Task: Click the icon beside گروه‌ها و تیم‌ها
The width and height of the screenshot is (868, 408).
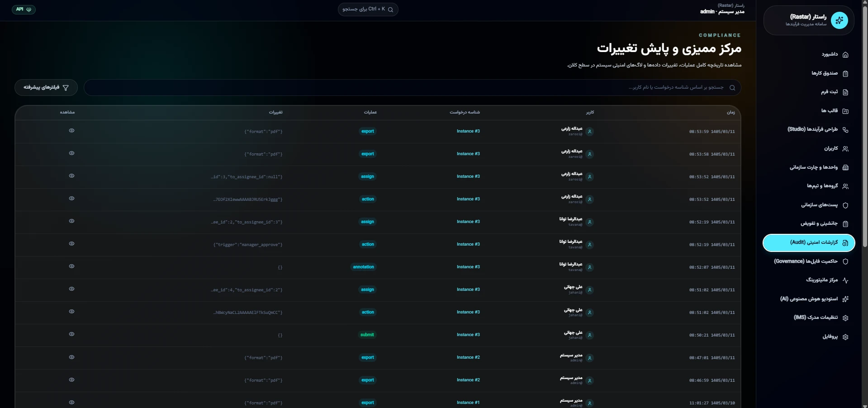Action: [845, 186]
